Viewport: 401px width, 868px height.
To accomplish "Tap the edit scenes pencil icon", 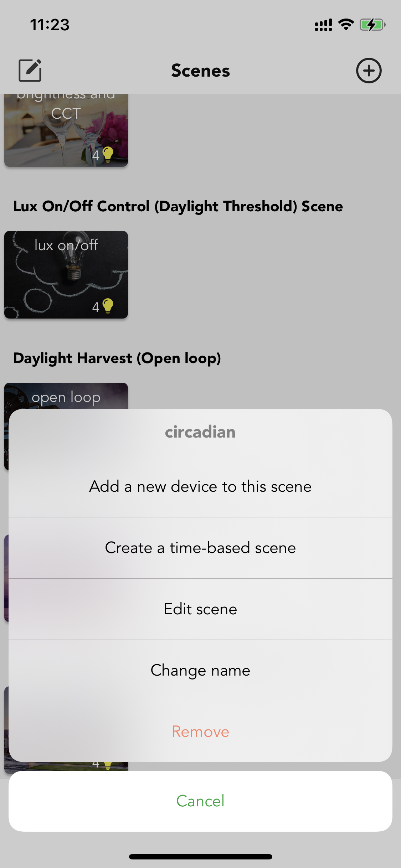I will point(30,71).
